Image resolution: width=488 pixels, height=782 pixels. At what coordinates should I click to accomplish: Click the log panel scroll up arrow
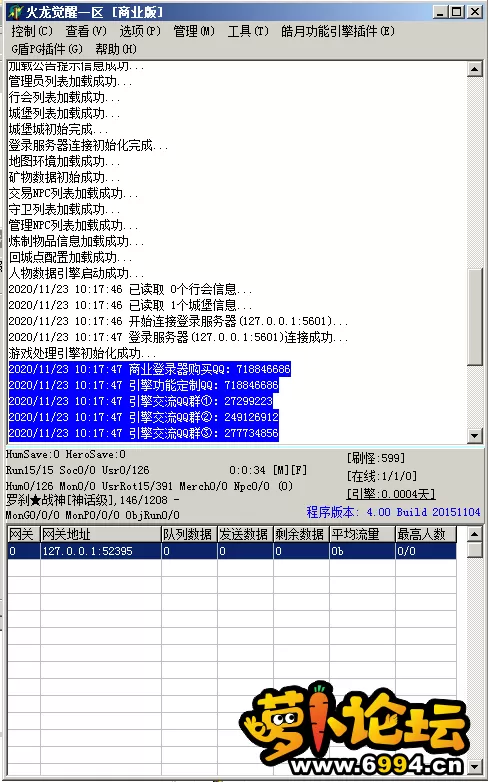tap(475, 69)
